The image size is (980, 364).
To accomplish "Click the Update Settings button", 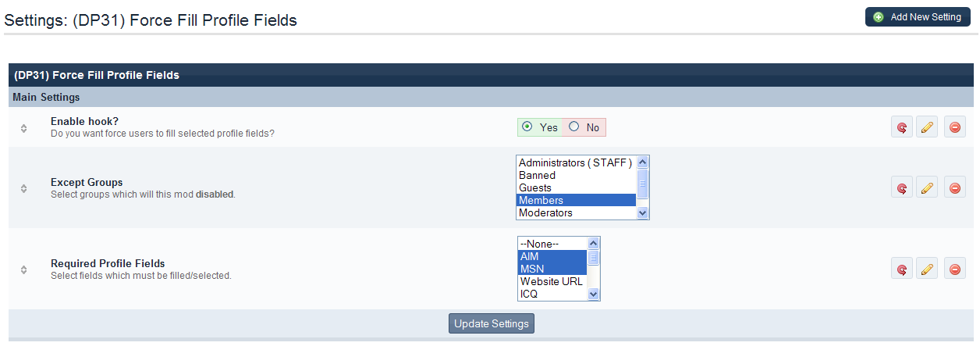I will (492, 323).
